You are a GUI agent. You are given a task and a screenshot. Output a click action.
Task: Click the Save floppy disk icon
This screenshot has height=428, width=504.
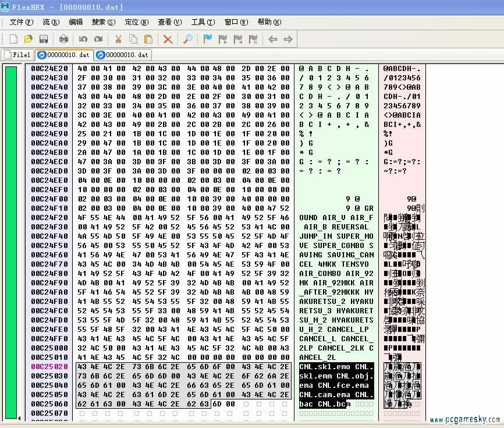(44, 39)
